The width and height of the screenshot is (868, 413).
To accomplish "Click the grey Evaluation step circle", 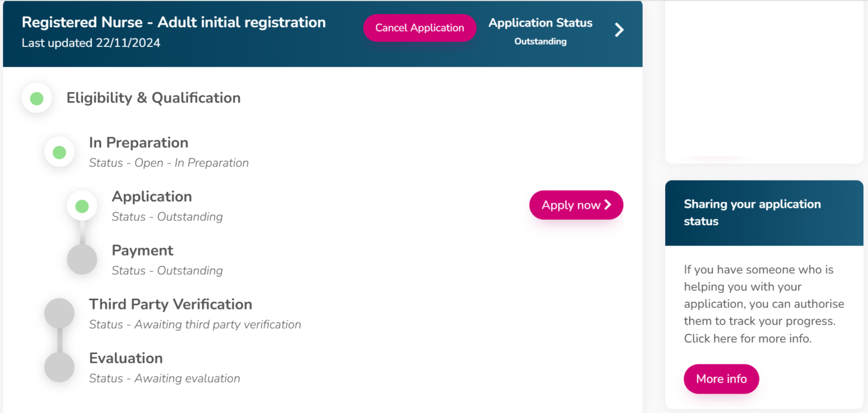I will 59,367.
